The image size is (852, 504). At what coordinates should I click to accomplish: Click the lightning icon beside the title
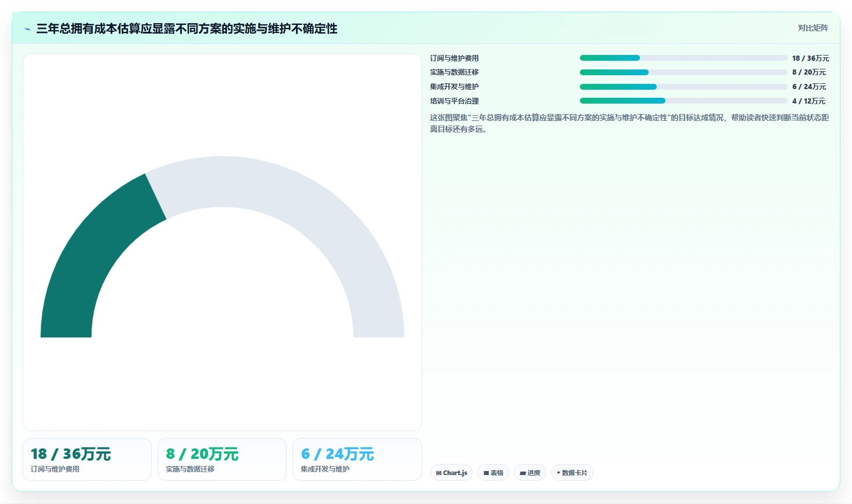[27, 29]
